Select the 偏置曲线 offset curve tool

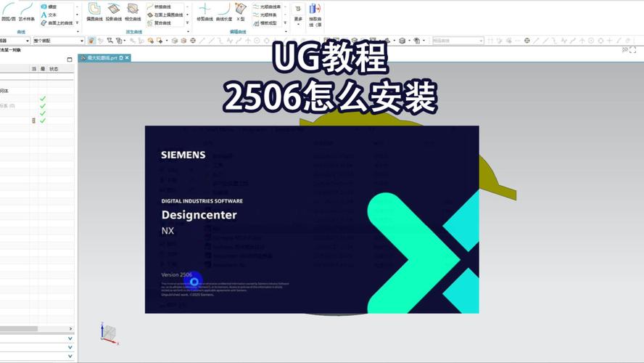(94, 12)
